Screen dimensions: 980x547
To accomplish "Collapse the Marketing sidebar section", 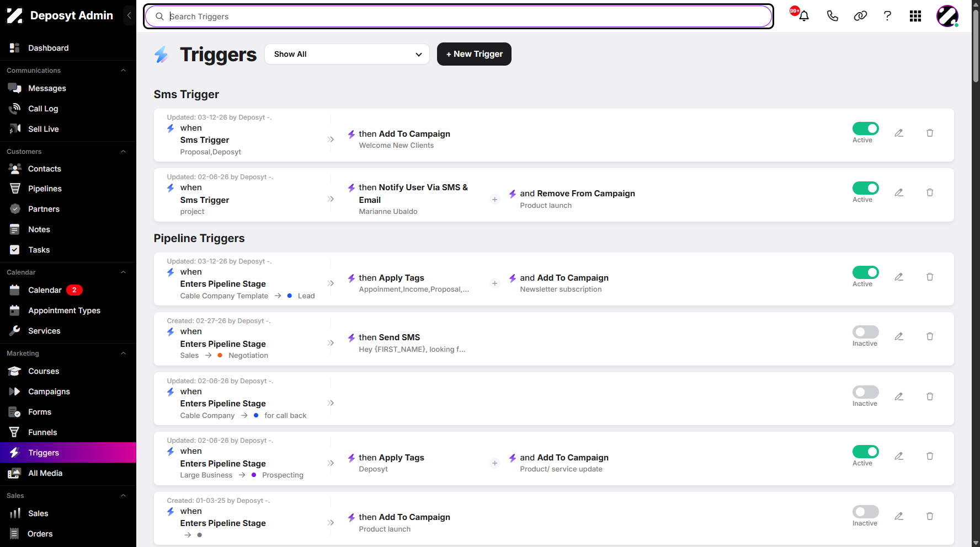I will coord(124,353).
